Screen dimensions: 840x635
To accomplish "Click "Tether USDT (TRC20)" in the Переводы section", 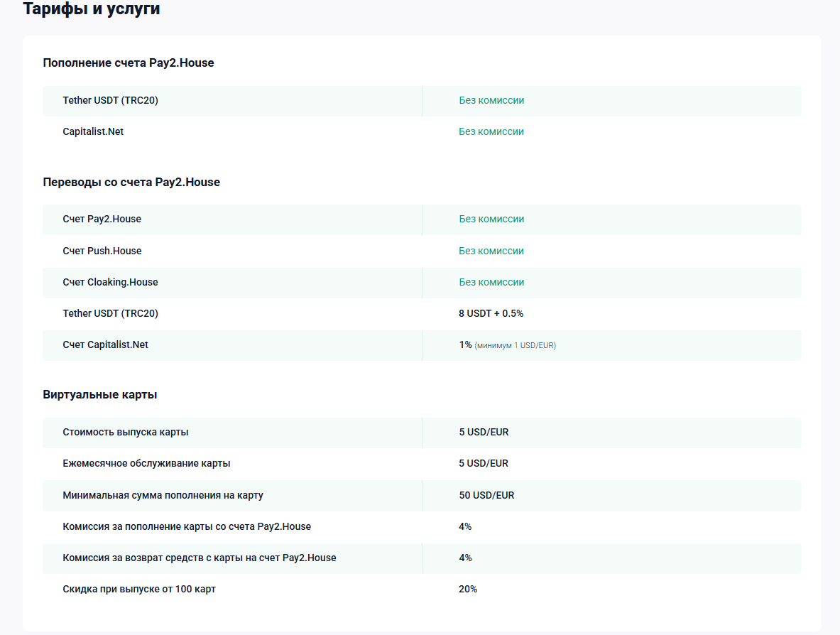I will [110, 313].
